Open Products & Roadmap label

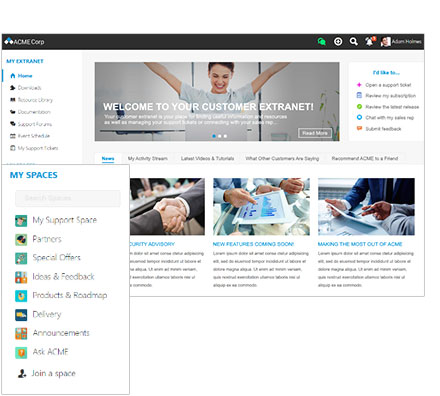click(x=69, y=295)
